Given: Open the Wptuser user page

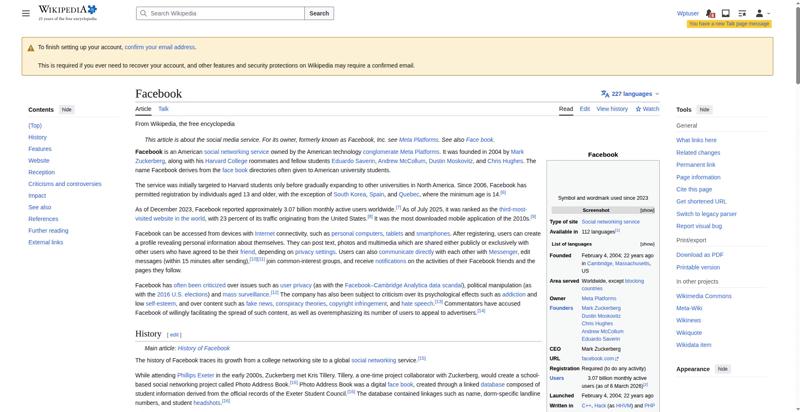Looking at the screenshot, I should [x=687, y=13].
